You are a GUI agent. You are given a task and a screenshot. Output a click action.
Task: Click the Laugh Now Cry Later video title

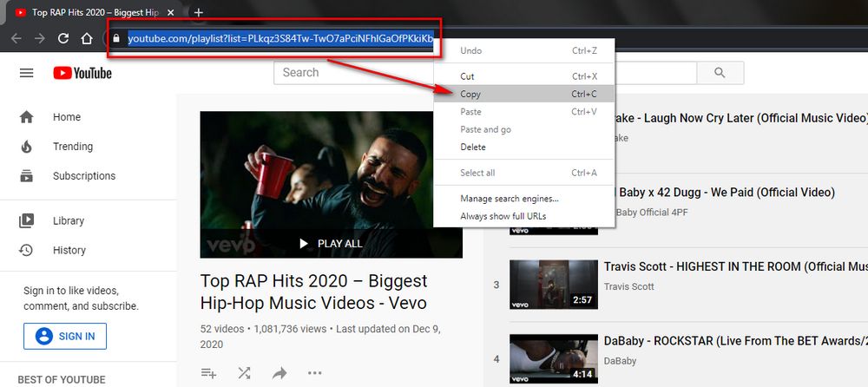(741, 118)
